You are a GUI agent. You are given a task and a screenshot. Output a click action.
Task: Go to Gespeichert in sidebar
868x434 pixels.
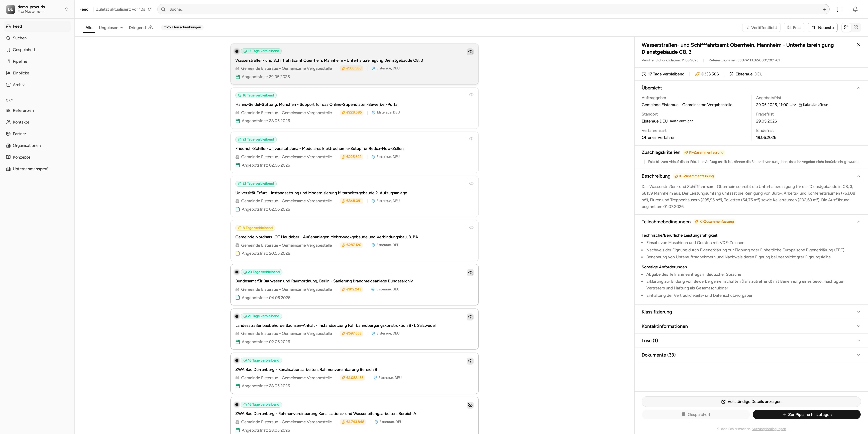pyautogui.click(x=37, y=50)
